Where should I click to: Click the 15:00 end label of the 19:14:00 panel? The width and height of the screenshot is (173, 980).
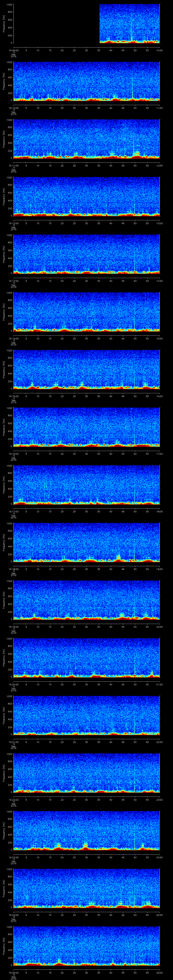160,338
